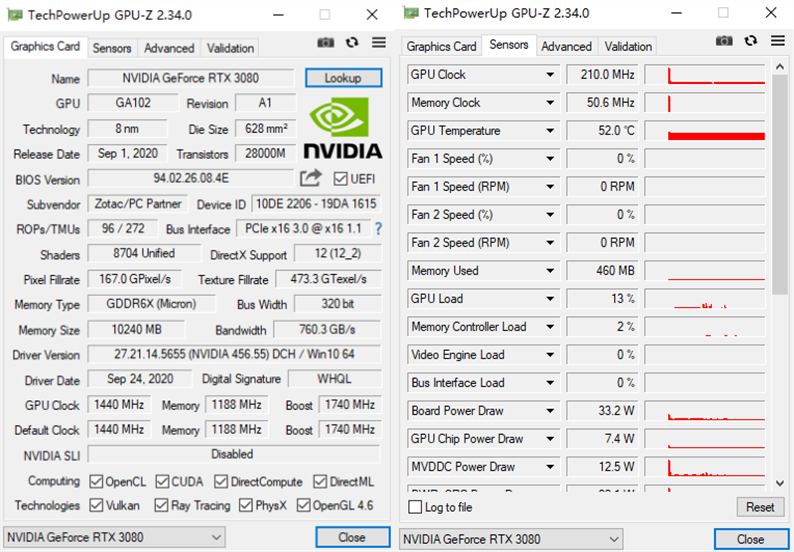The width and height of the screenshot is (794, 552).
Task: Click Close button in Sensors window
Action: [750, 539]
